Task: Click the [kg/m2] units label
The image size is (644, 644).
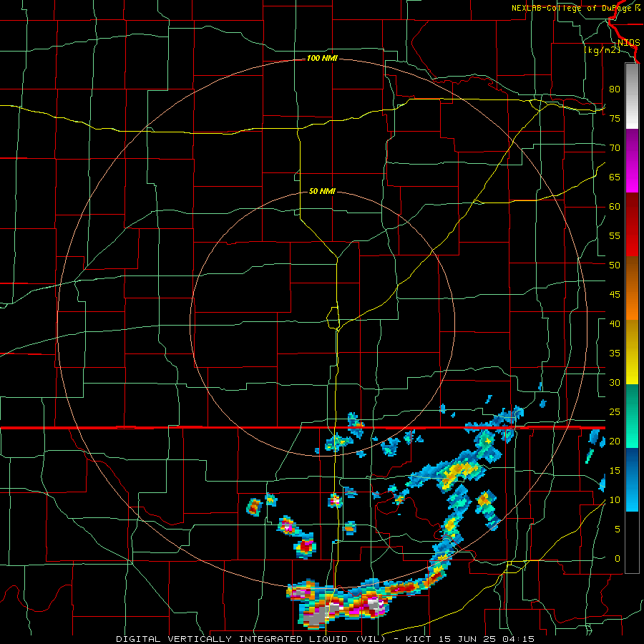Action: (x=602, y=50)
